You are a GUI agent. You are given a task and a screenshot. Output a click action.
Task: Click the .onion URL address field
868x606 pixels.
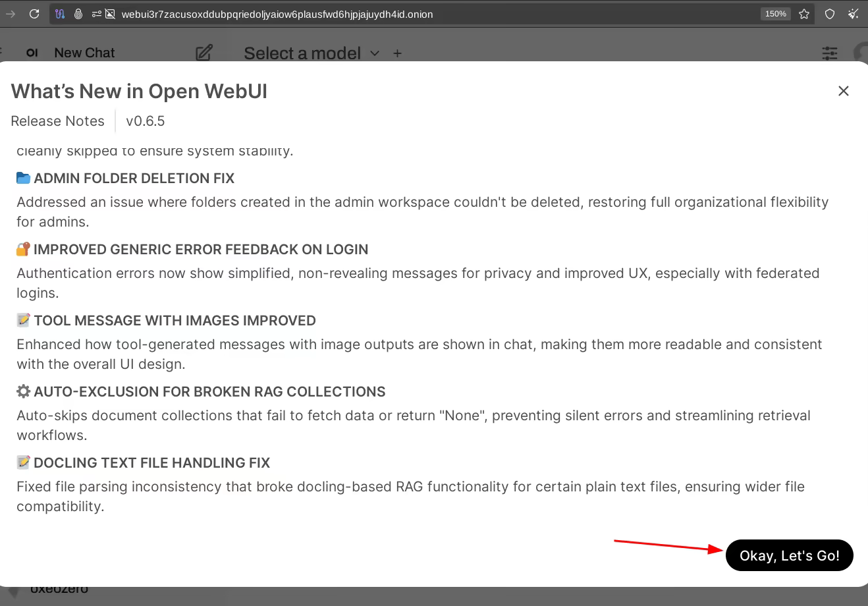point(277,14)
